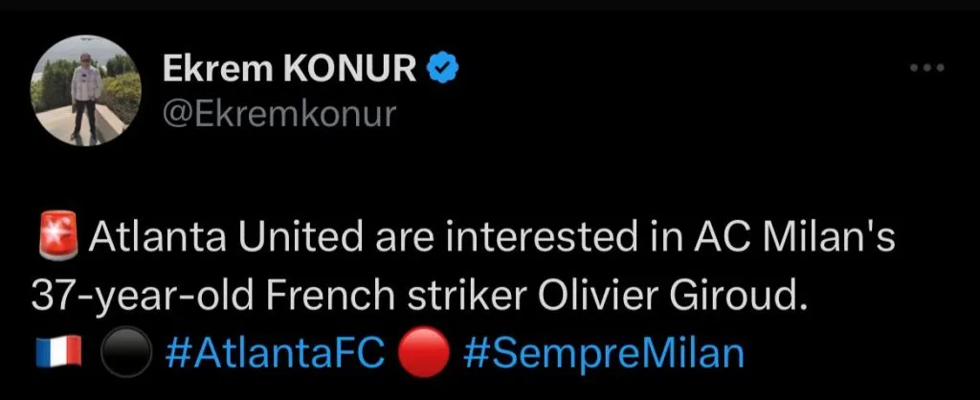The width and height of the screenshot is (980, 400).
Task: Click the "37-year-old" text
Action: click(126, 297)
